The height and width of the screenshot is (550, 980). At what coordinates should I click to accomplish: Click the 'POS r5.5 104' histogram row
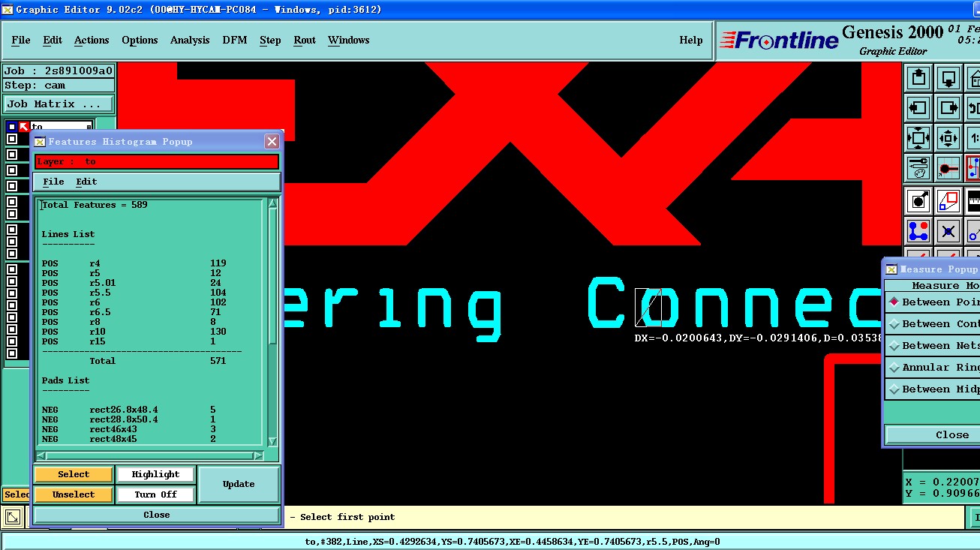(134, 293)
